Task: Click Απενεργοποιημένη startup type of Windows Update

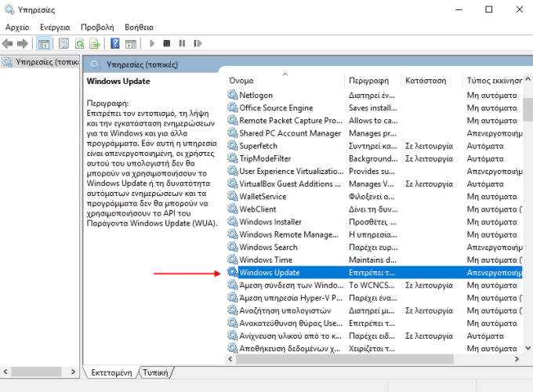Action: 495,272
